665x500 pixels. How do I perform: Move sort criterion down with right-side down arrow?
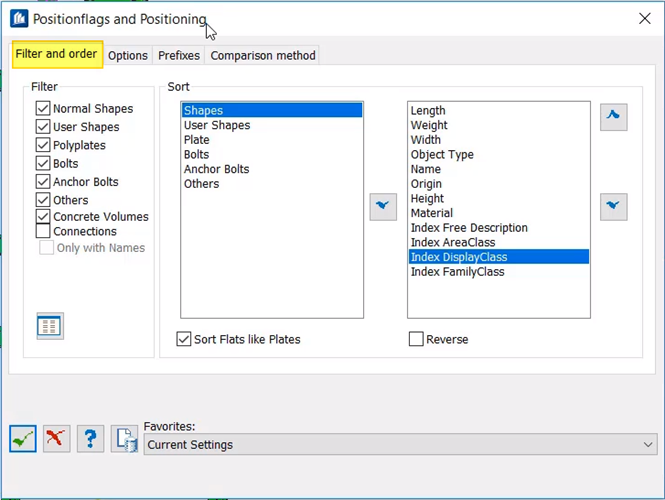[613, 207]
